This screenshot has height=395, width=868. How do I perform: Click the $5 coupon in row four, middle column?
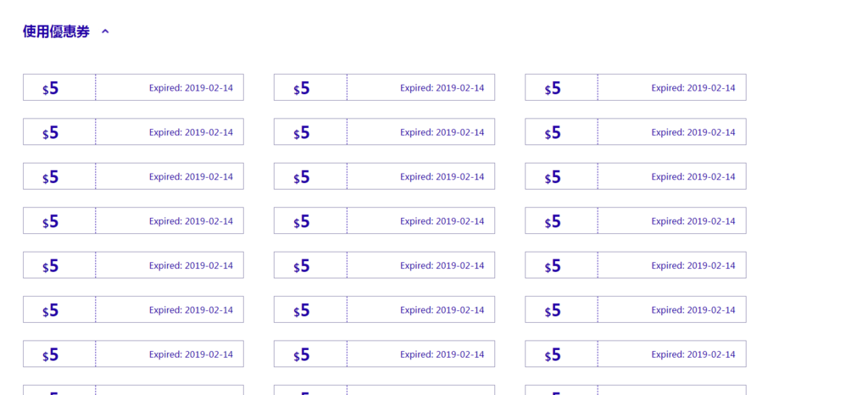pyautogui.click(x=384, y=220)
